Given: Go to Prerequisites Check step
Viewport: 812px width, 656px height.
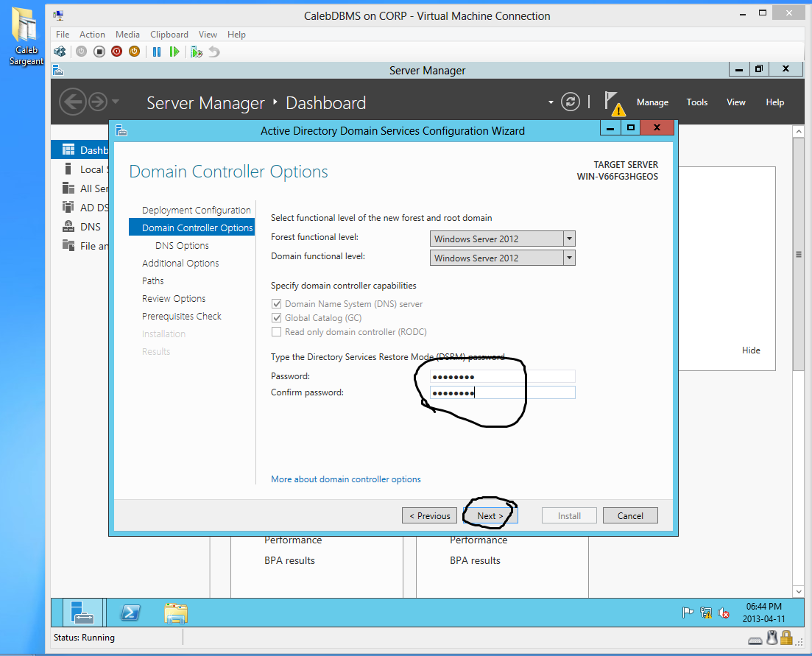Looking at the screenshot, I should 182,317.
